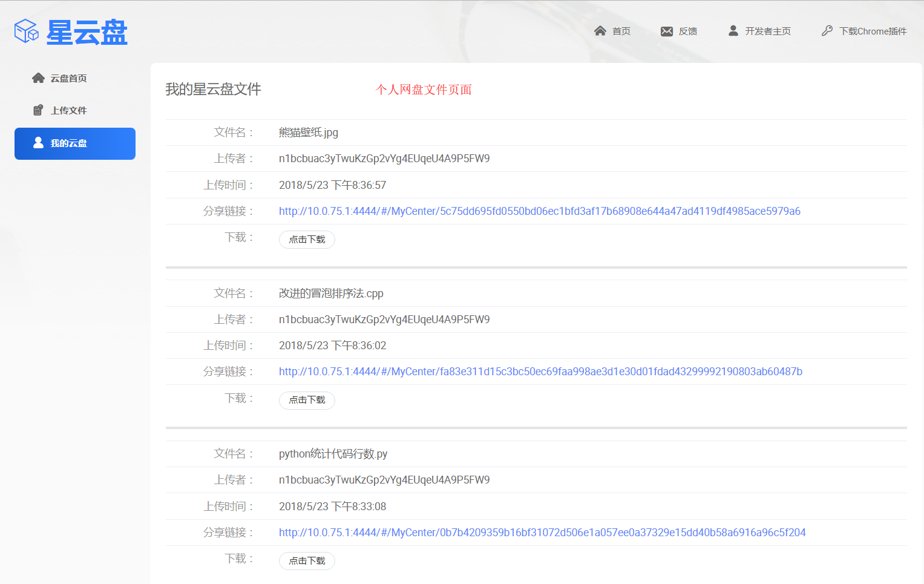
Task: Go to 开发者主页 link
Action: [x=768, y=31]
